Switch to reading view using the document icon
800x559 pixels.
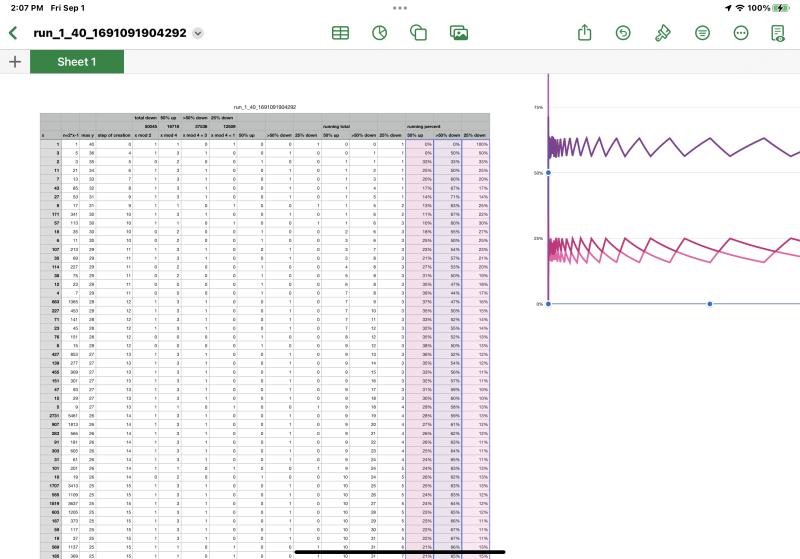778,33
